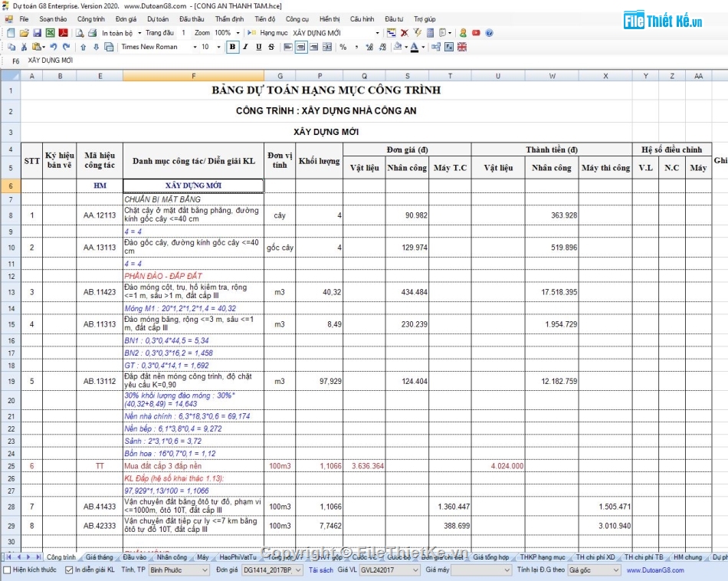Export to Excel using the green icon
This screenshot has width=728, height=581.
coord(50,33)
